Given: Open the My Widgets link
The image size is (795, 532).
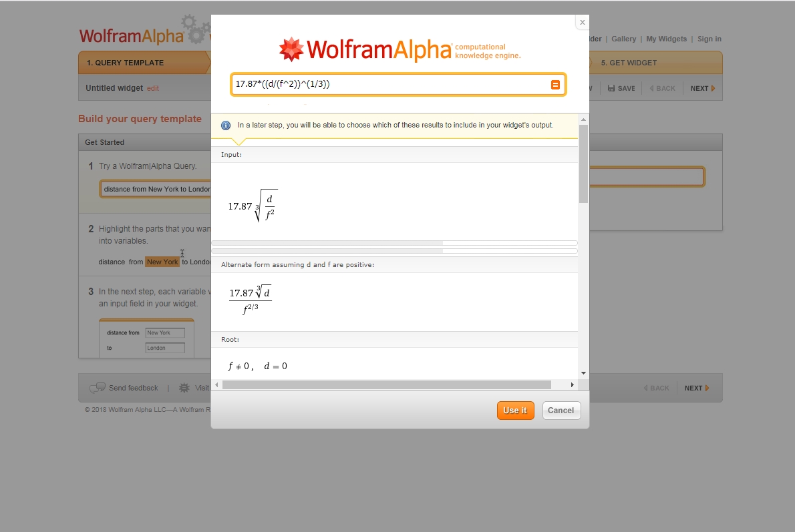Looking at the screenshot, I should 666,39.
